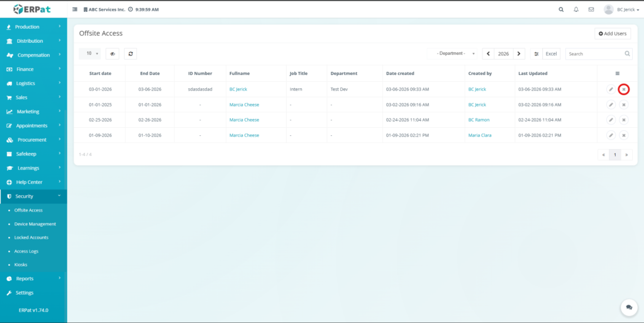Toggle column visibility eye button
644x323 pixels.
click(x=112, y=54)
